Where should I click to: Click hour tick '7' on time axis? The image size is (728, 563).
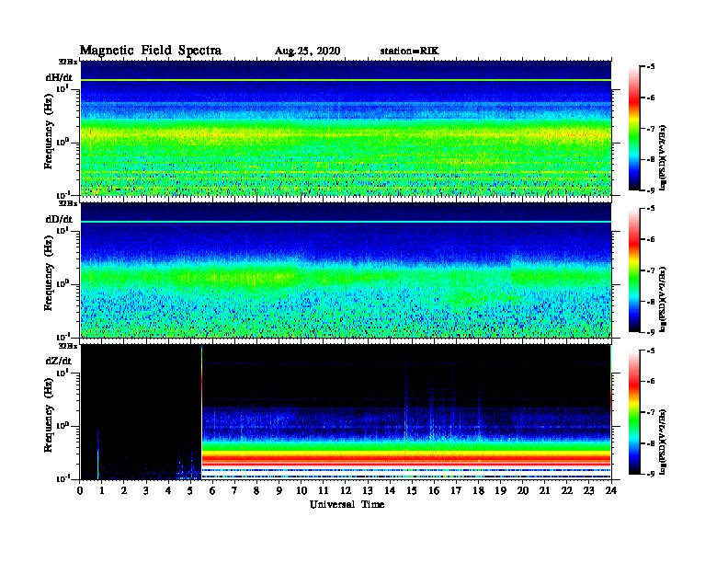[x=235, y=490]
